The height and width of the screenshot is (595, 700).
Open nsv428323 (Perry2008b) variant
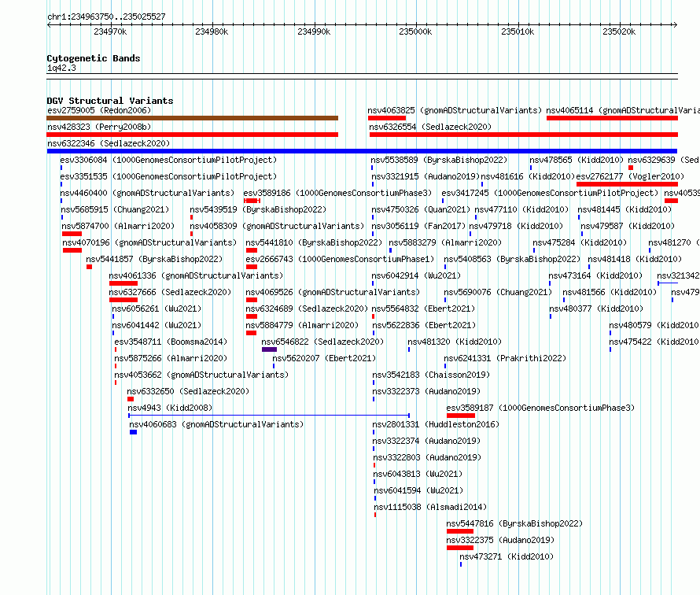pyautogui.click(x=99, y=127)
